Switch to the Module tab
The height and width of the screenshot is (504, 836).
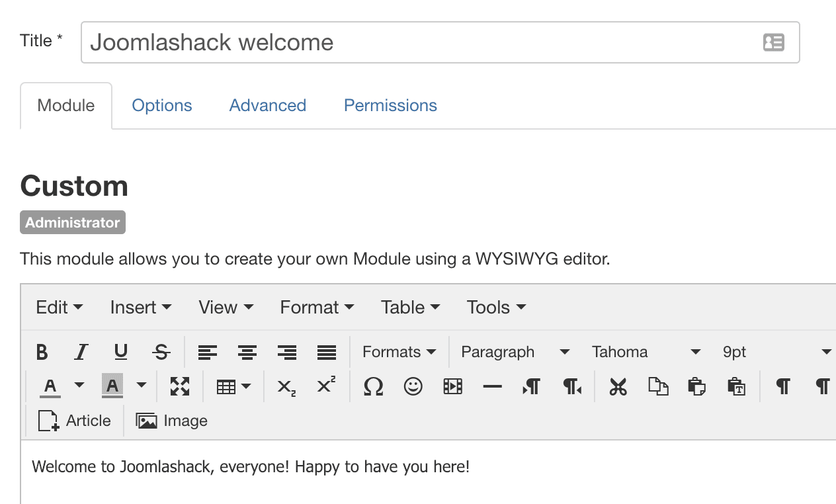(x=66, y=106)
